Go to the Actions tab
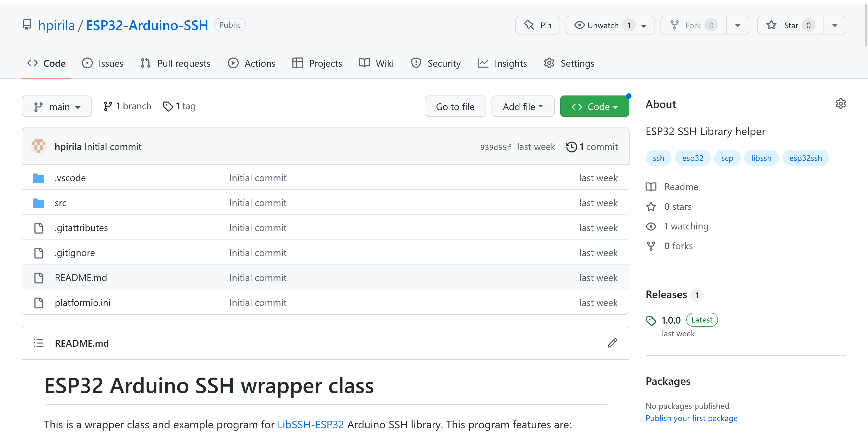This screenshot has width=868, height=434. (x=251, y=63)
